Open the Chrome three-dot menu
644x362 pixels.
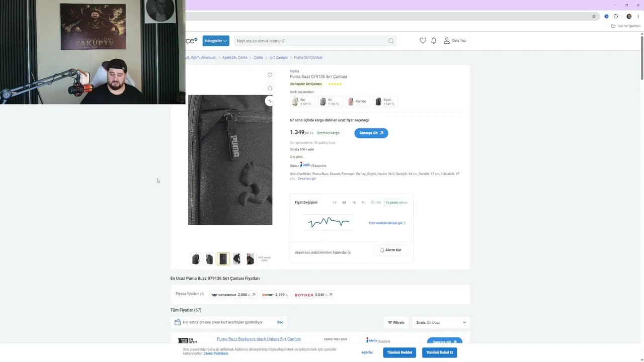click(x=638, y=16)
